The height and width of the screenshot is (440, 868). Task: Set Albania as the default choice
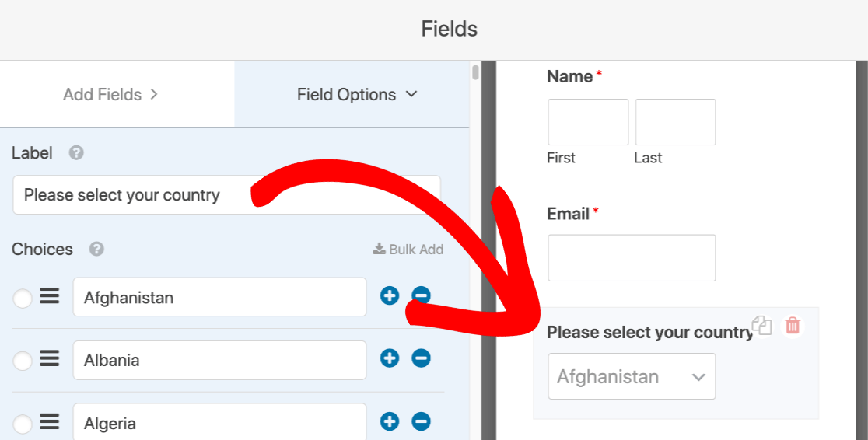pyautogui.click(x=23, y=361)
